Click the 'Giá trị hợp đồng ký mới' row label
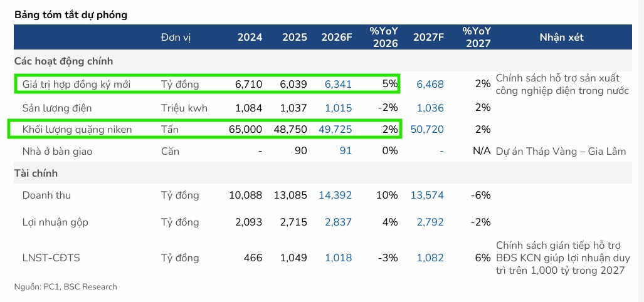644x302 pixels. [76, 85]
